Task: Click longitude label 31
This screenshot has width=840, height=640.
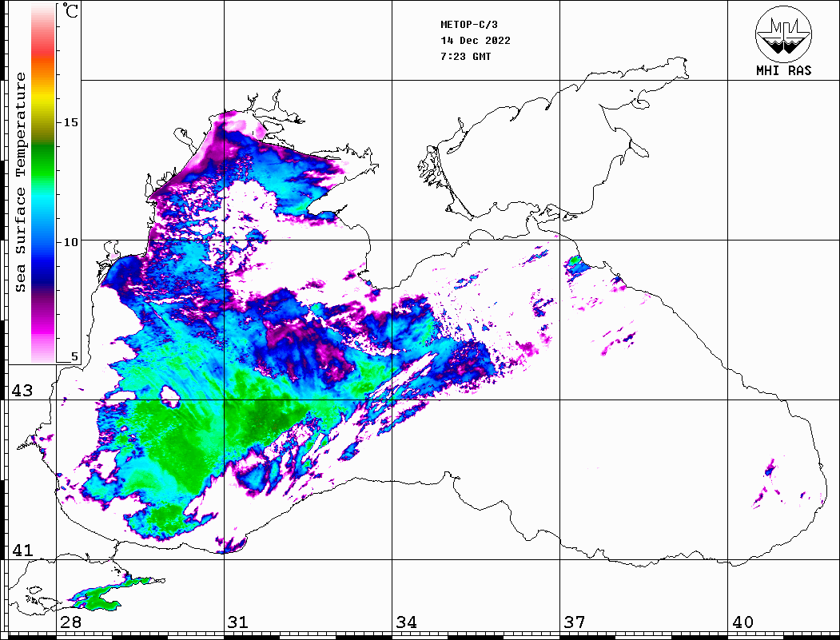Action: [x=238, y=622]
